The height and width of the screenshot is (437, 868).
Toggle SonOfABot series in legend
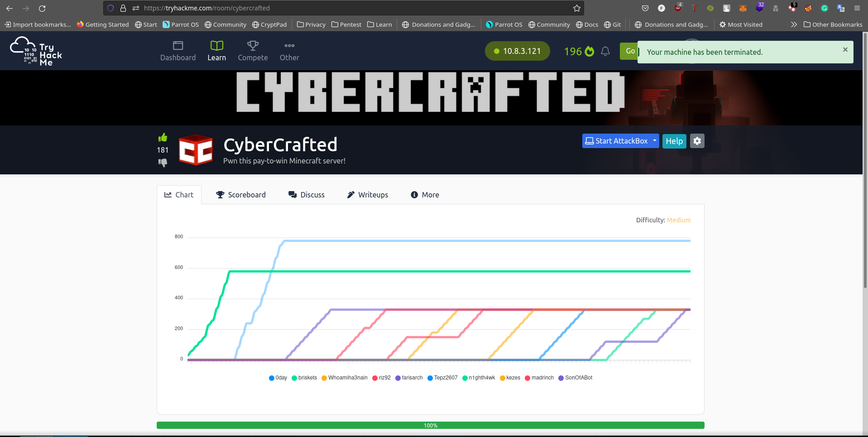pyautogui.click(x=575, y=378)
